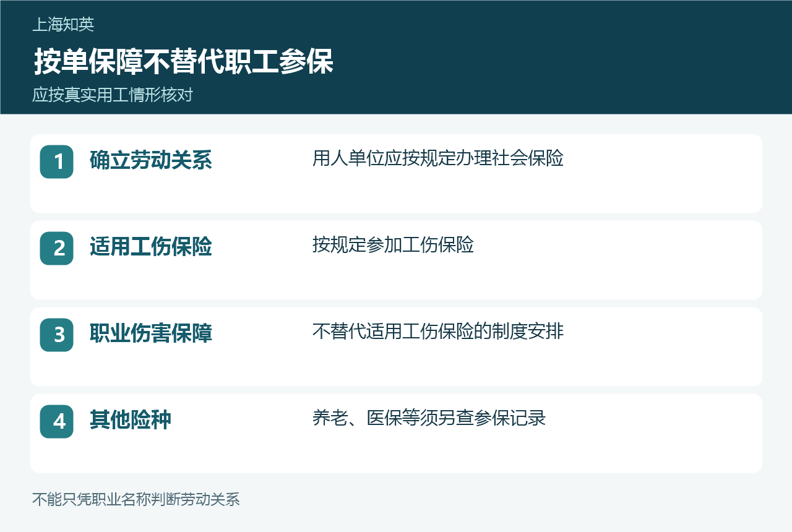
Task: Click the "上海知英" label in the header
Action: 63,25
